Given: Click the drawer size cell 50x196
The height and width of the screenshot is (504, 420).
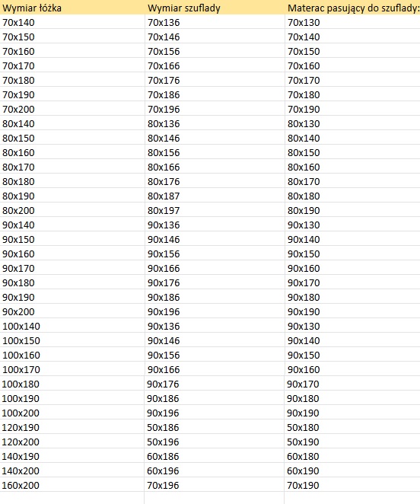Looking at the screenshot, I should coord(214,442).
